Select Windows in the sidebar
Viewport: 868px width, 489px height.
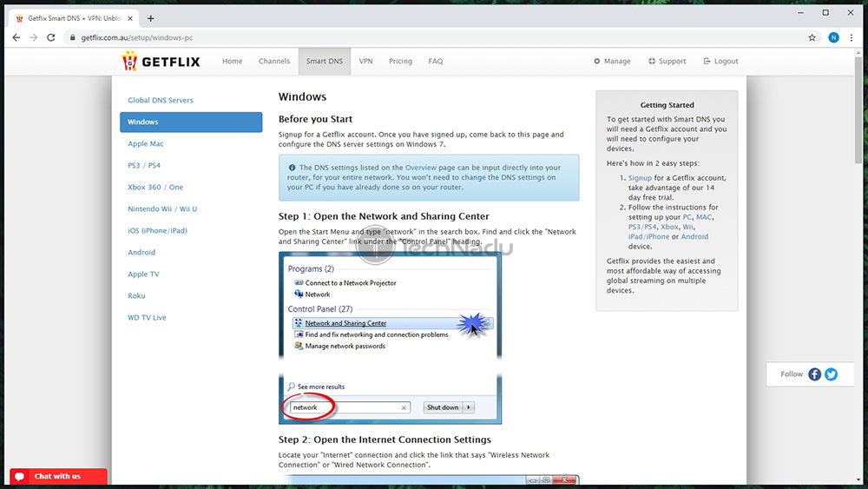191,122
